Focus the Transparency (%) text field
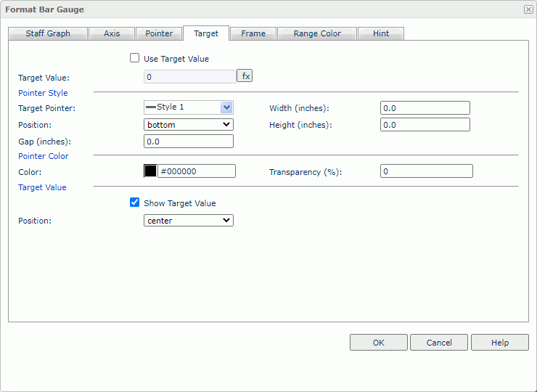 click(426, 171)
